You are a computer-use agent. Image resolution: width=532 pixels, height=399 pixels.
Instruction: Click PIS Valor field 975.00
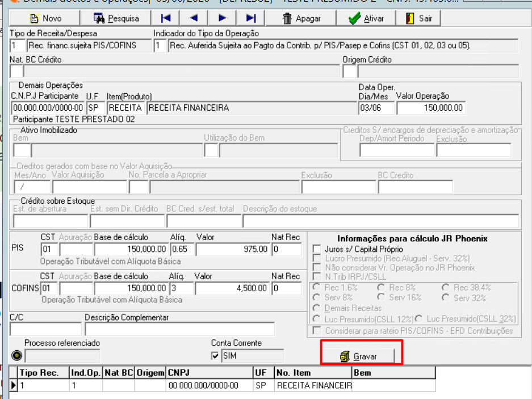tap(233, 249)
